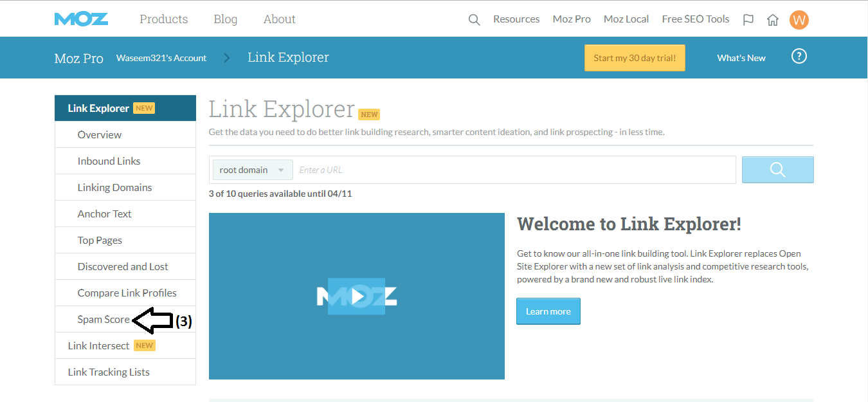Open Resources in top navigation

coord(516,19)
